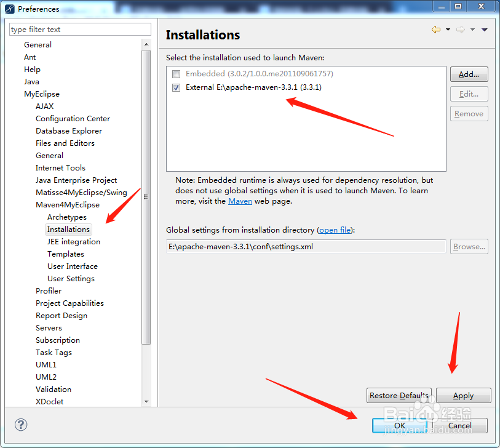Screen dimensions: 500x448
Task: Select Report Design item
Action: [62, 316]
